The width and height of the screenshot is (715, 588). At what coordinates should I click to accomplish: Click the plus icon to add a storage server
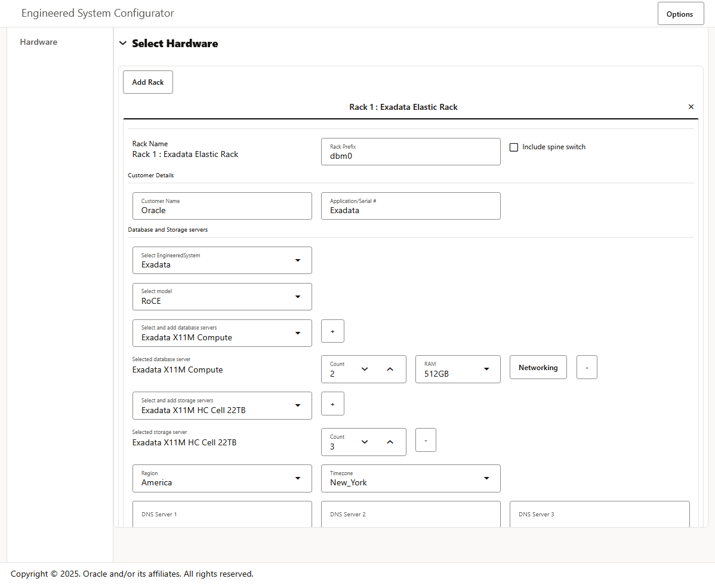coord(332,404)
